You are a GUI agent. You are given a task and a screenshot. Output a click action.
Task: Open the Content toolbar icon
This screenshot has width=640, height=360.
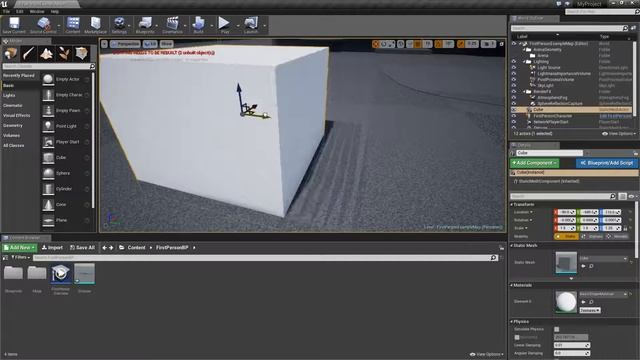click(73, 24)
